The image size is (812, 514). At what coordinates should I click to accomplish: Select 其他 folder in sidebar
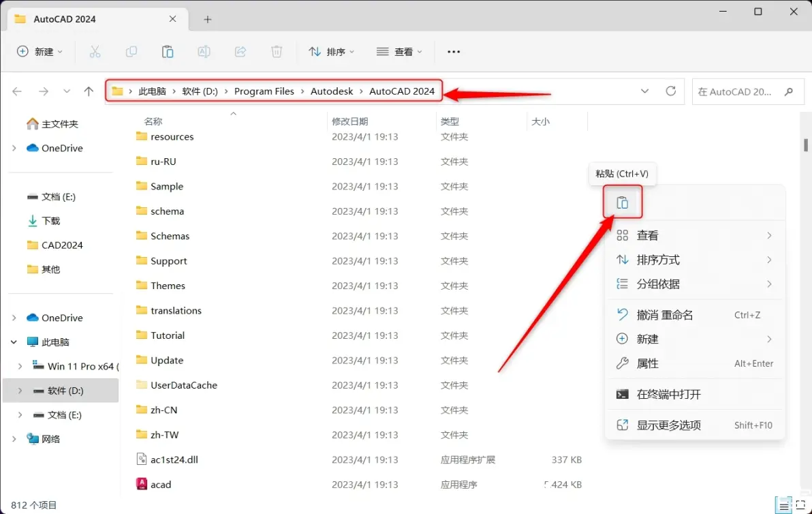tap(44, 269)
